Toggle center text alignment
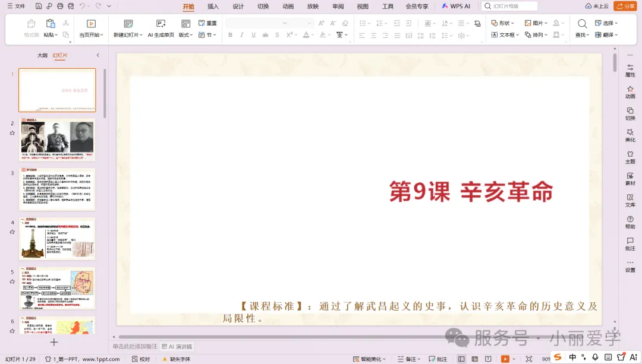This screenshot has height=364, width=642. (x=373, y=36)
